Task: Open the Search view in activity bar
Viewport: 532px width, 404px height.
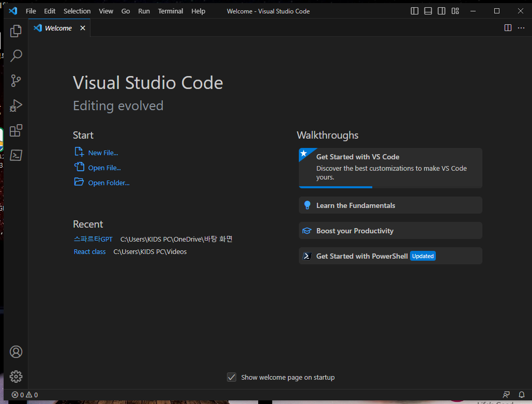Action: tap(16, 56)
